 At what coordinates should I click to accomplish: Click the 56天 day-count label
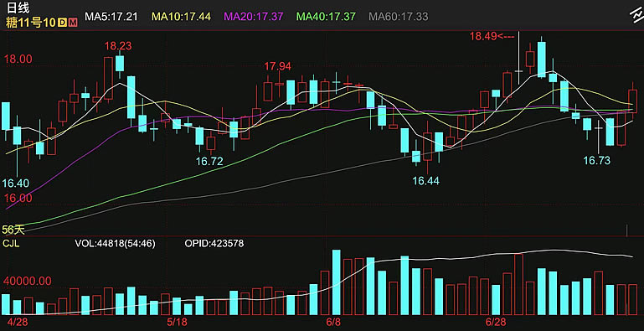(13, 230)
